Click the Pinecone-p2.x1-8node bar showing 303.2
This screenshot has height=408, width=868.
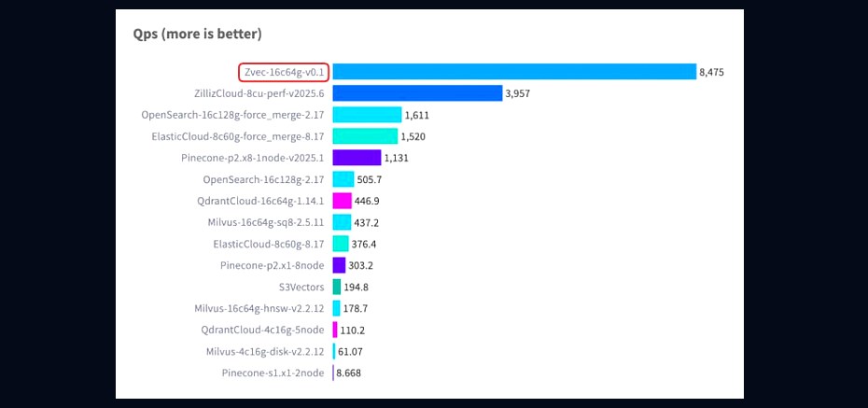(x=339, y=265)
